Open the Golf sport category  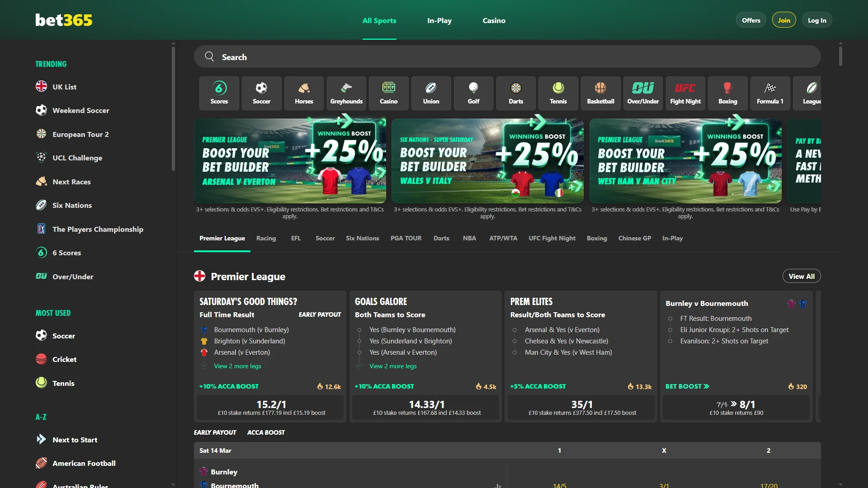[473, 93]
